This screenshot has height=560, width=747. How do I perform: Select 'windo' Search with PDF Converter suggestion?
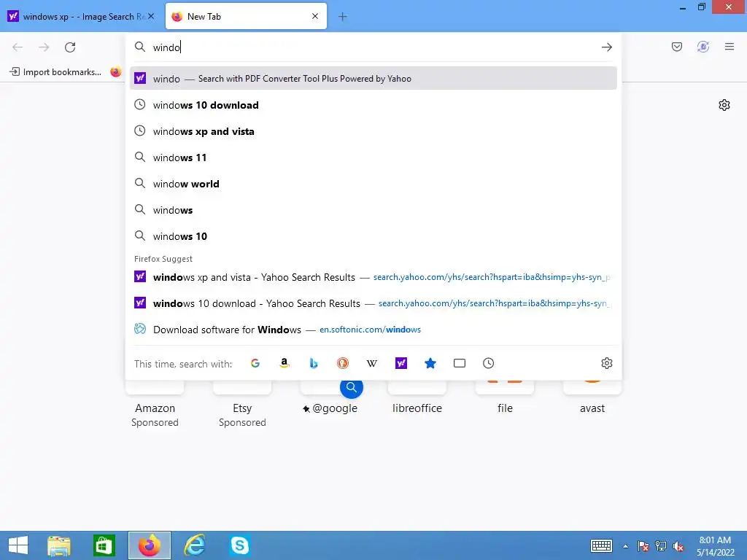click(x=373, y=79)
